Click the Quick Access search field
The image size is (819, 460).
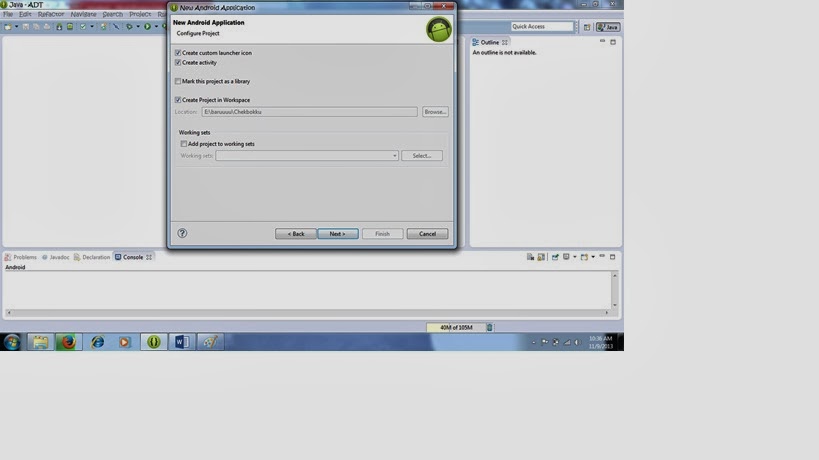542,27
